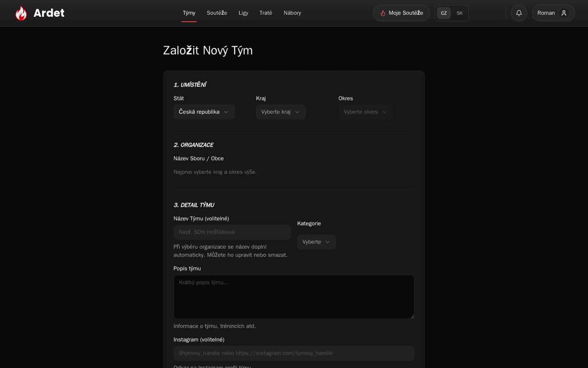
Task: Click the Moje Soutěže button
Action: (x=401, y=13)
